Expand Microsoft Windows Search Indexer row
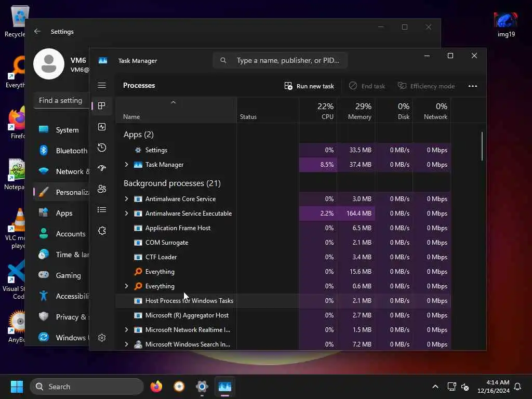Image resolution: width=532 pixels, height=399 pixels. [x=127, y=344]
